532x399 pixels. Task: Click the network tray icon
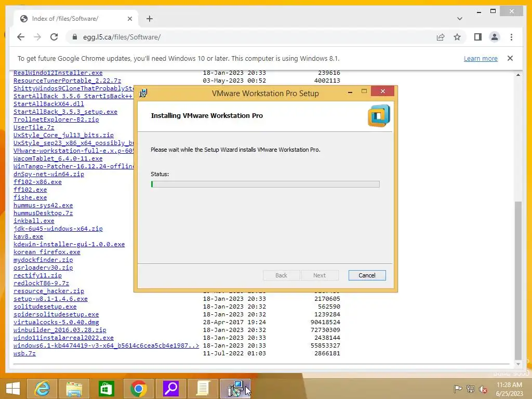[x=471, y=389]
